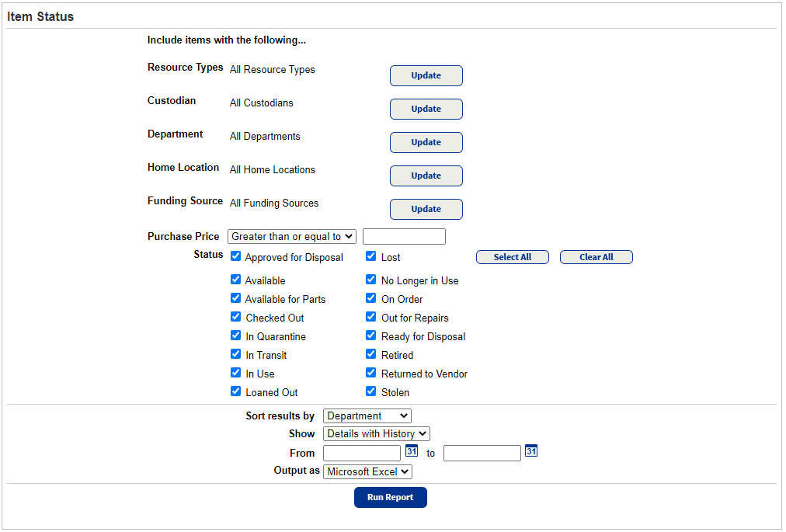The height and width of the screenshot is (532, 786).
Task: Update the Custodian filter
Action: pyautogui.click(x=426, y=109)
